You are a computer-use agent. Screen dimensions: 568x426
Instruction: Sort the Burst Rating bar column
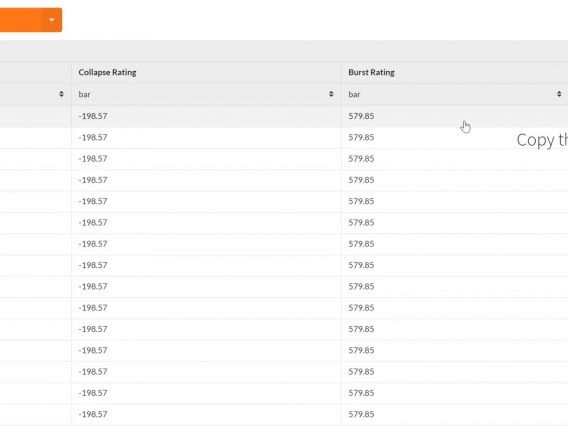(x=559, y=94)
